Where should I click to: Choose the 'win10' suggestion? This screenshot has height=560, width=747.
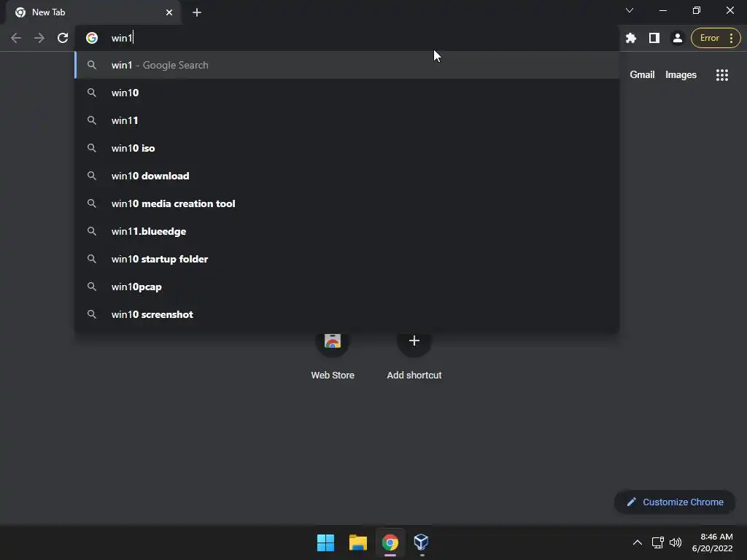click(347, 93)
